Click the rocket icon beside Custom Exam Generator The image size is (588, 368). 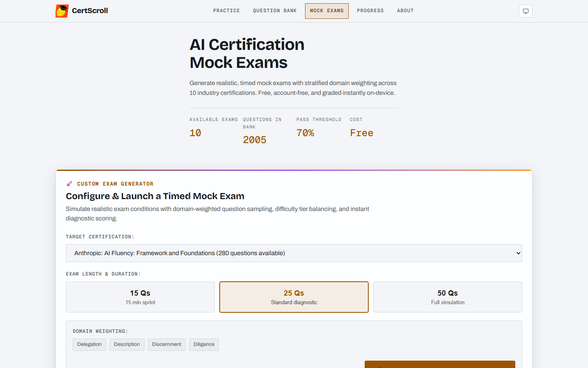(69, 184)
